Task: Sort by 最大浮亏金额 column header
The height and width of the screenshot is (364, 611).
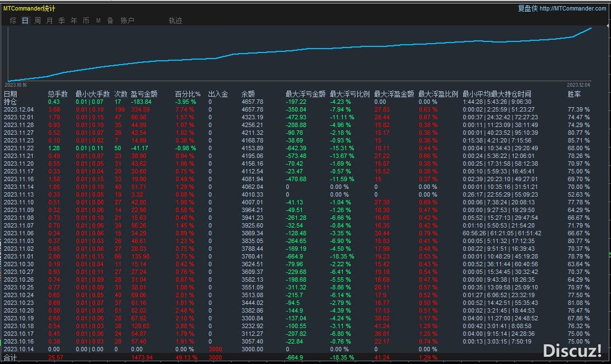Action: (x=305, y=94)
